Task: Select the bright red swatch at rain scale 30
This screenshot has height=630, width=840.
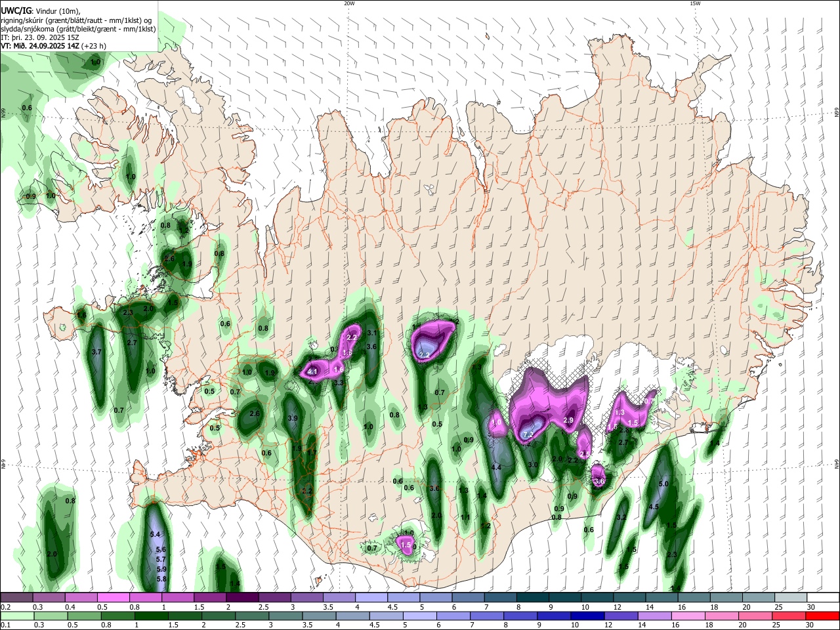Action: pos(822,616)
